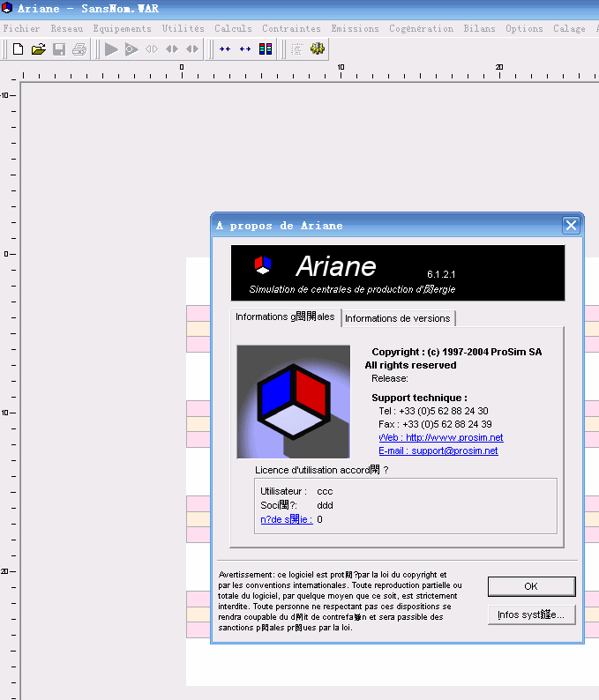Open the Bilans menu

(x=479, y=28)
